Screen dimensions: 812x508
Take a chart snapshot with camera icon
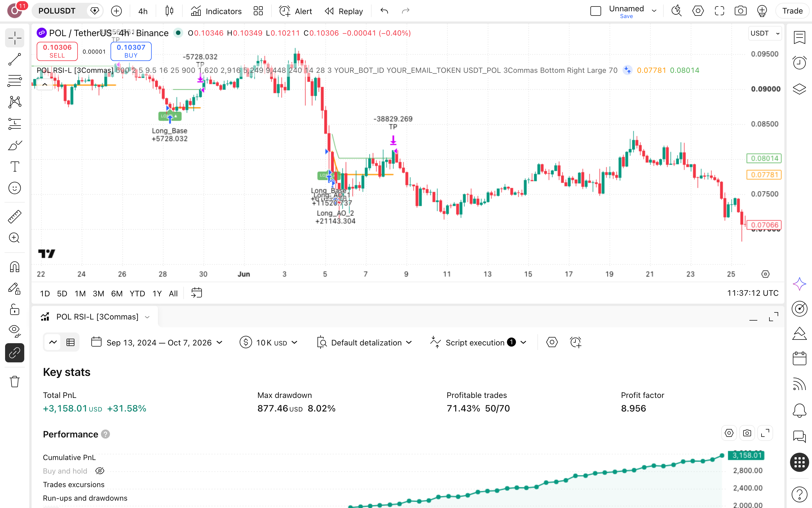point(741,11)
